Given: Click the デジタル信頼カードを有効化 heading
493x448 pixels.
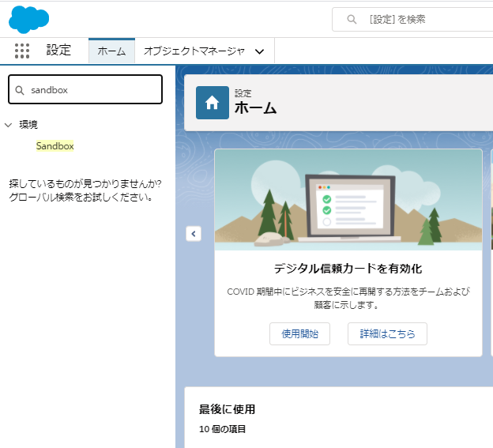Looking at the screenshot, I should coord(348,269).
